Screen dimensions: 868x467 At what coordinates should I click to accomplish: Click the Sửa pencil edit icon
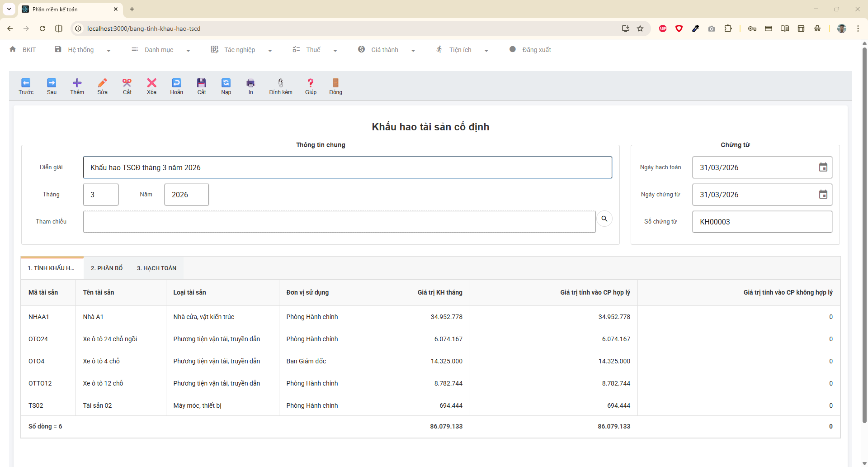click(x=102, y=83)
